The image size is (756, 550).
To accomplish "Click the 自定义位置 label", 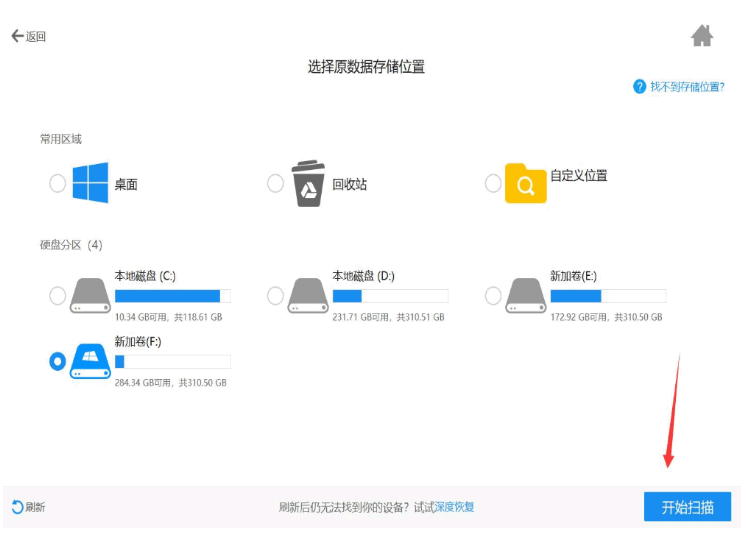I will pos(579,175).
